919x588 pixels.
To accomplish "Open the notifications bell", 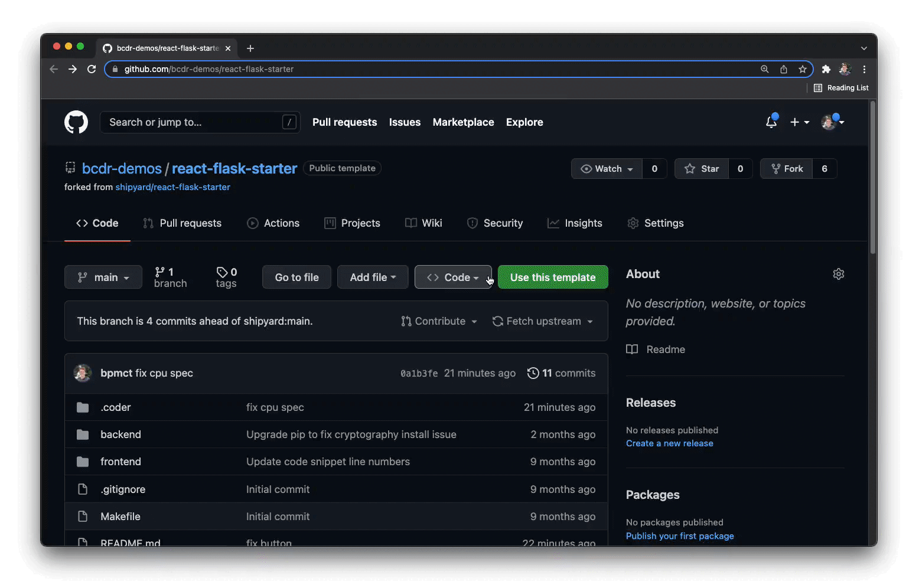I will 771,122.
